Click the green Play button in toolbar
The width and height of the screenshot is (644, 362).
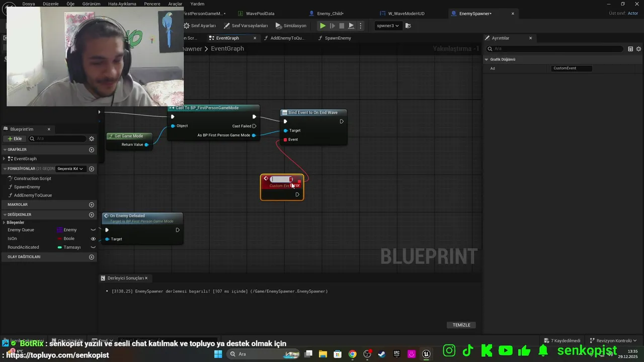coord(323,26)
